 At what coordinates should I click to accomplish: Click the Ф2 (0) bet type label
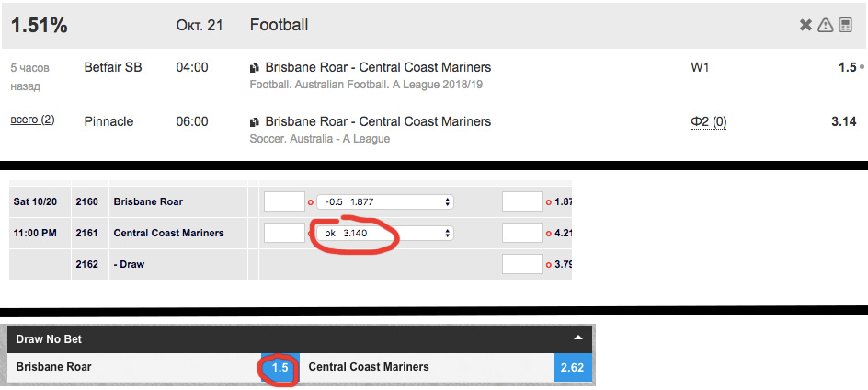[x=709, y=121]
